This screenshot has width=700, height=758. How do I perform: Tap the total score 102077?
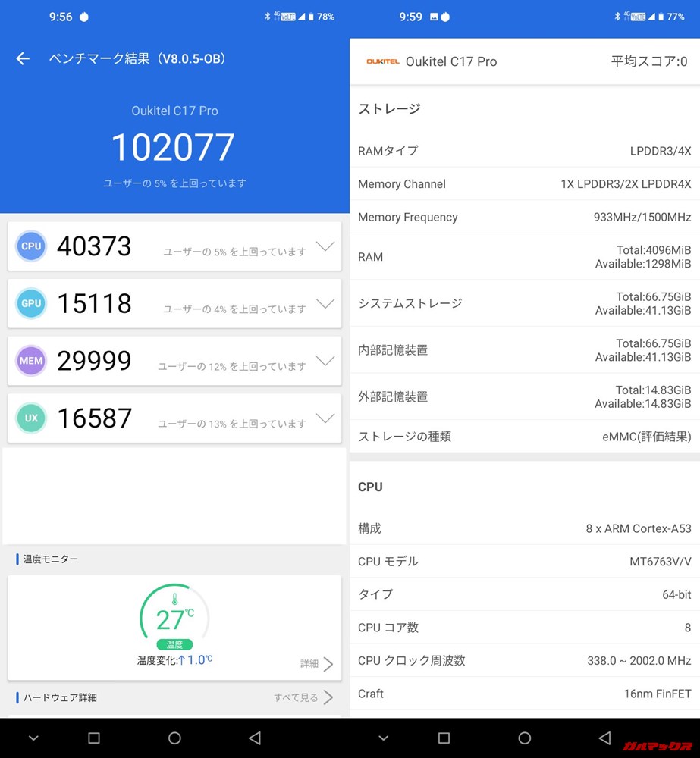(x=173, y=148)
